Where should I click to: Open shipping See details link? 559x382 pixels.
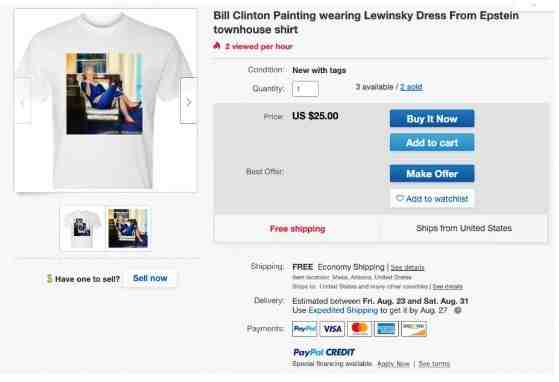point(407,267)
